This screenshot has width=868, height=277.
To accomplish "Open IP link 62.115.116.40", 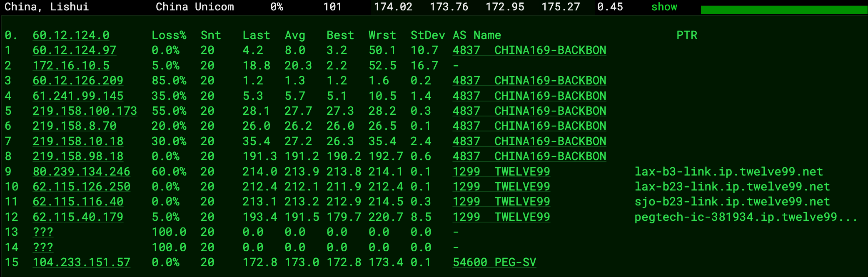I will (78, 202).
